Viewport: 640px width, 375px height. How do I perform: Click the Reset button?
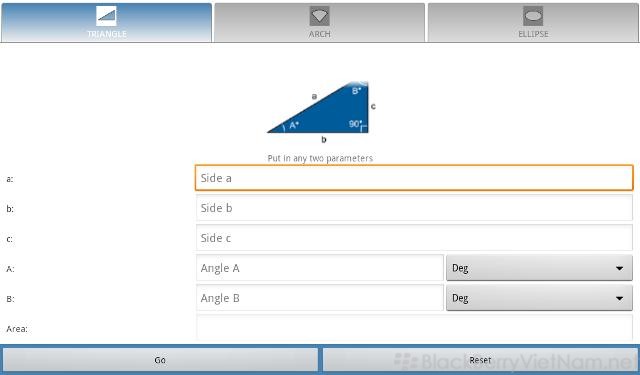coord(480,360)
